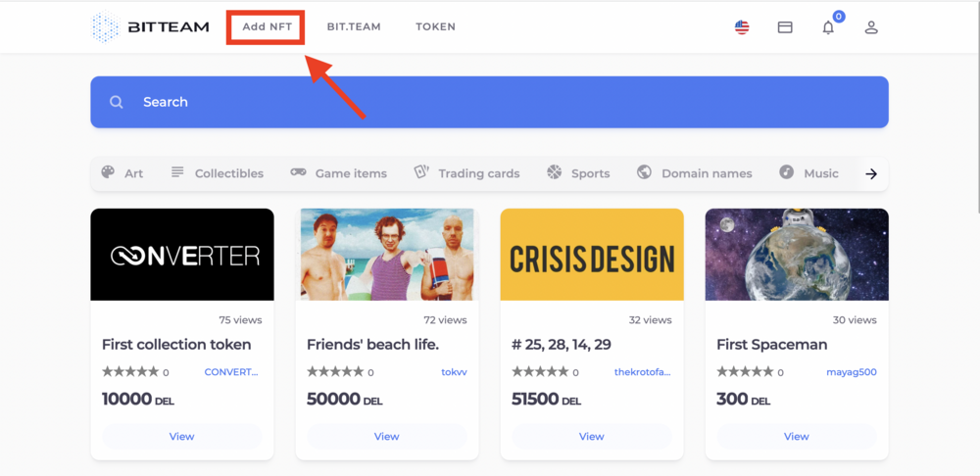View the # 25, 28, 14, 29 NFT
Screen dimensions: 980x476
tap(592, 436)
